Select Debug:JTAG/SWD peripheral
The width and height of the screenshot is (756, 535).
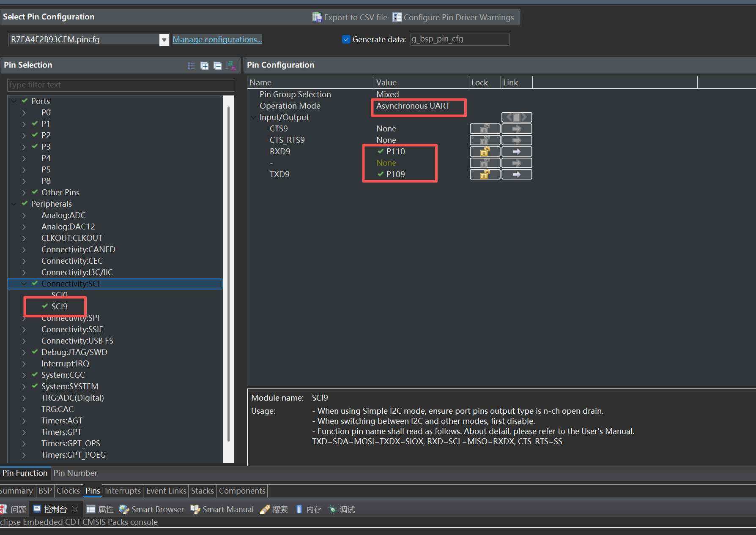tap(74, 352)
